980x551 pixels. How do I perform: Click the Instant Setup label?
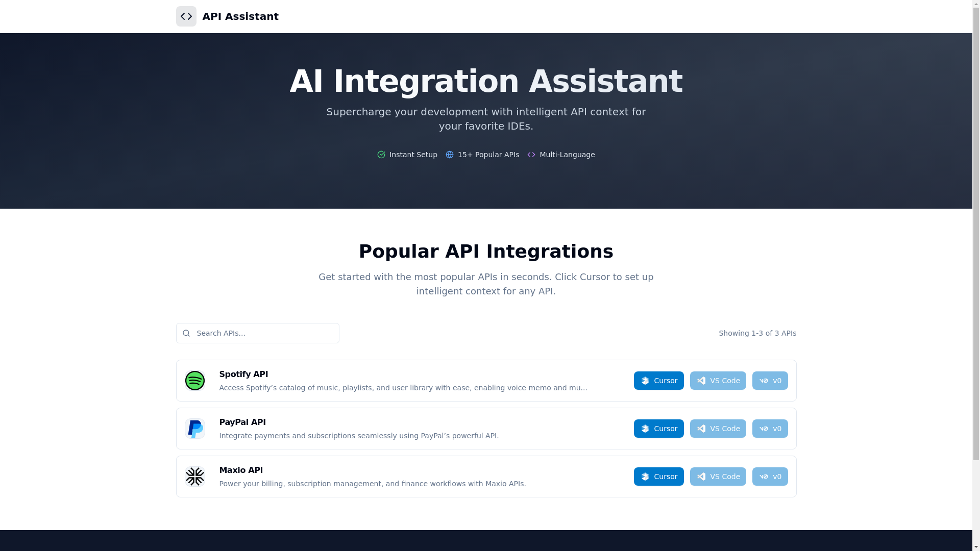413,155
